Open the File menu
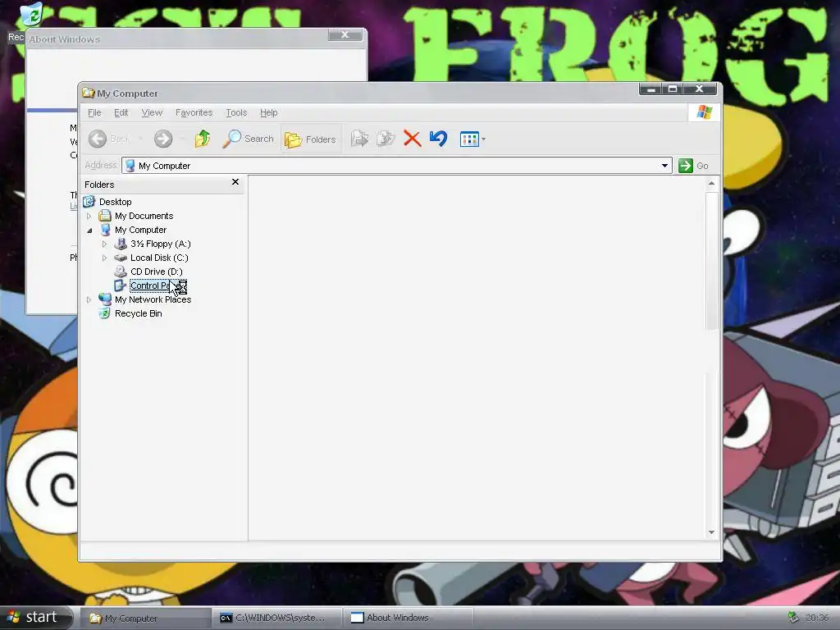The height and width of the screenshot is (630, 840). click(x=94, y=112)
